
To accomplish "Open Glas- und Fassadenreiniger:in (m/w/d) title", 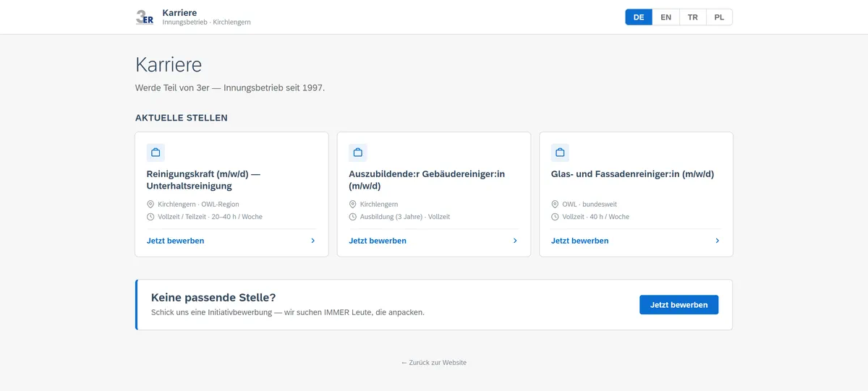I will pos(633,174).
